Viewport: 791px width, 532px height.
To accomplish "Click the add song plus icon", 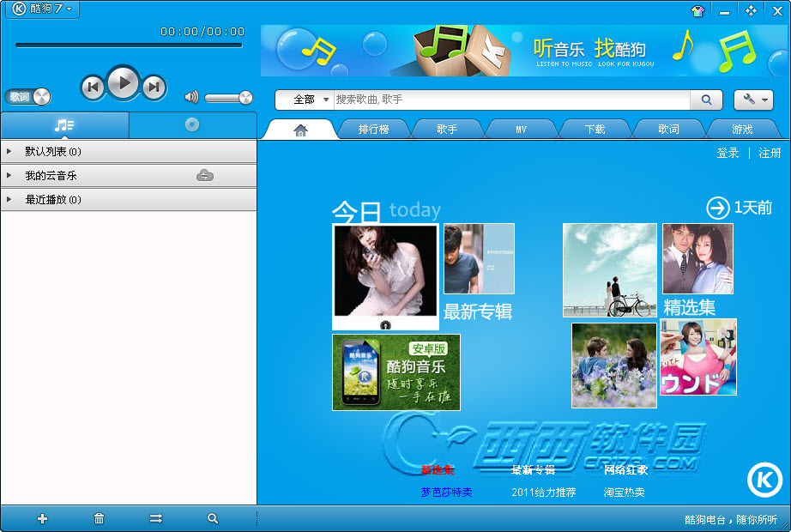I will 43,518.
